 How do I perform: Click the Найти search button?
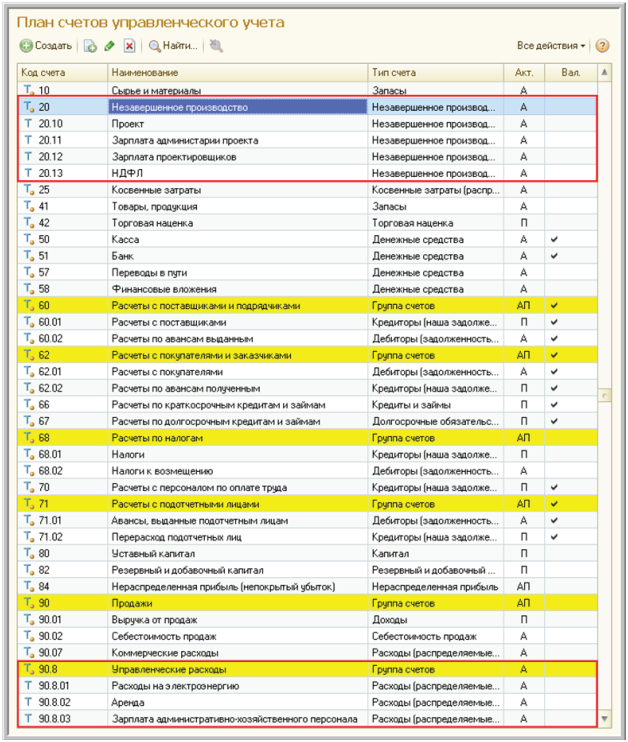[173, 46]
